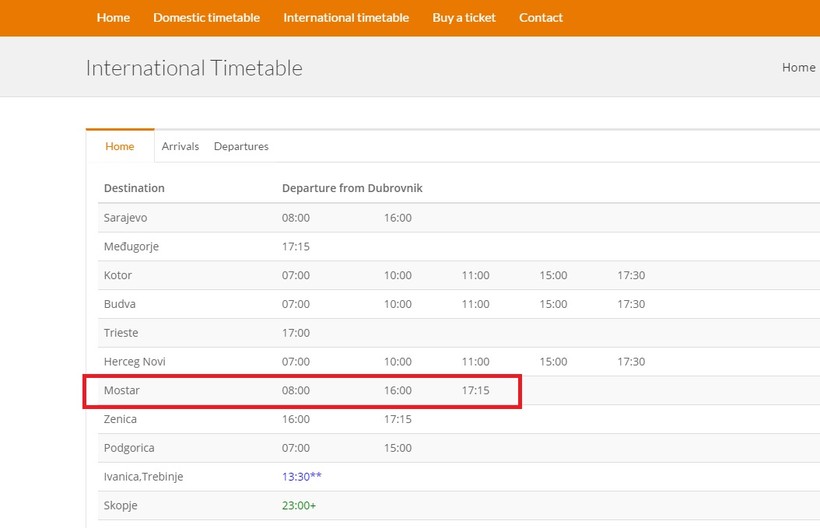Go to International timetable in navigation bar
Viewport: 820px width, 528px height.
(x=346, y=18)
